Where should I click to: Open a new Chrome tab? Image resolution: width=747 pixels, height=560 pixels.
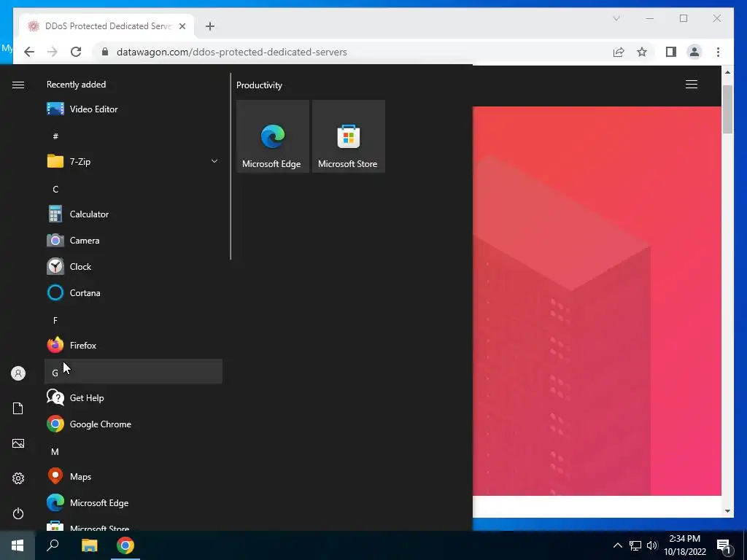tap(210, 26)
